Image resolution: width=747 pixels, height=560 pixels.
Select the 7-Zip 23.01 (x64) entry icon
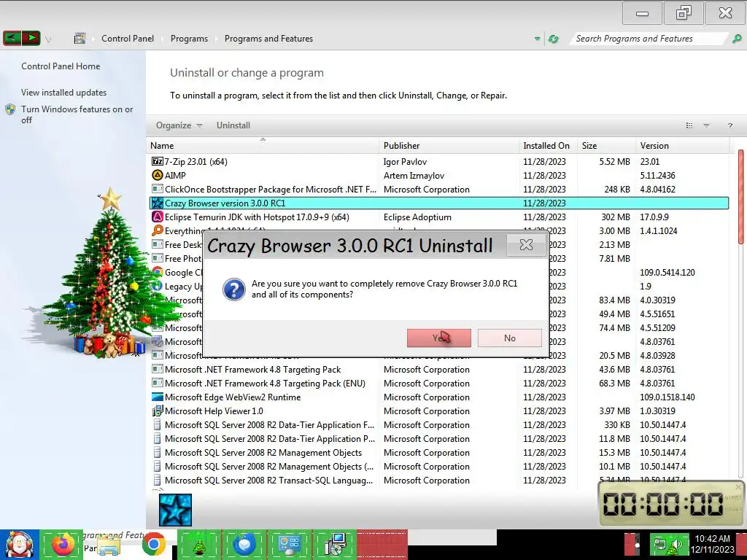pos(158,161)
